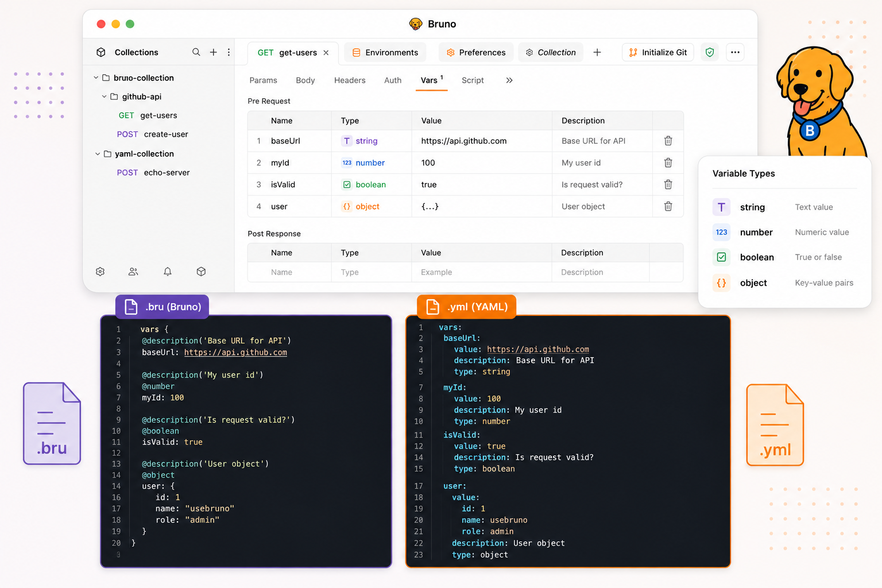Screen dimensions: 882x588
Task: Select boolean in Variable Types panel
Action: [784, 257]
